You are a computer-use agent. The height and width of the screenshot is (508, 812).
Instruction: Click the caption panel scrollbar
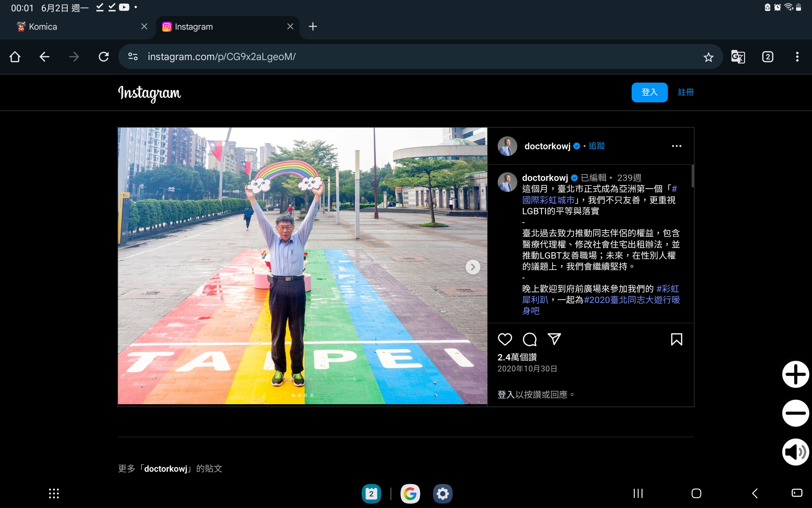pos(693,176)
